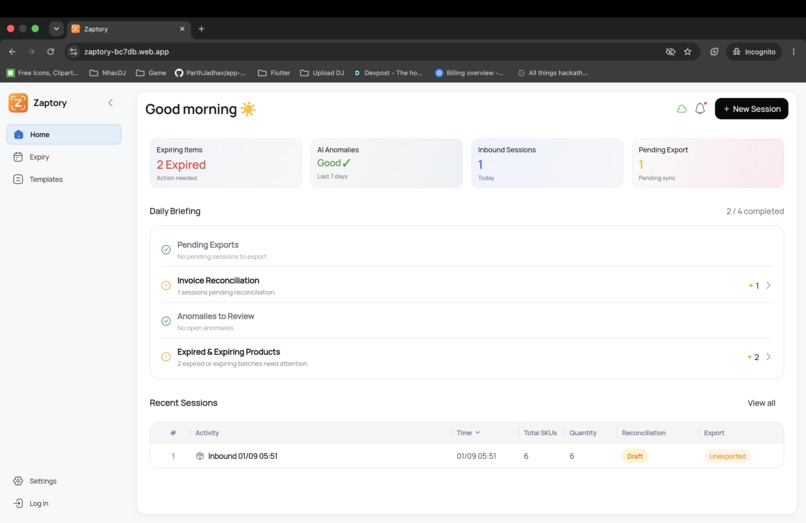Open the Expiry sidebar item
Screen dimensions: 806x523
click(x=64, y=157)
